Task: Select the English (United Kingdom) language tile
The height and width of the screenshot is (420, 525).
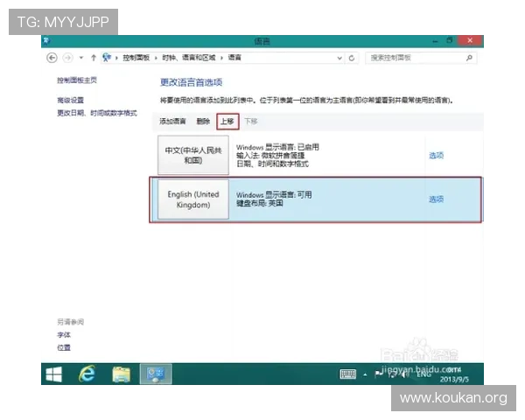Action: 193,199
